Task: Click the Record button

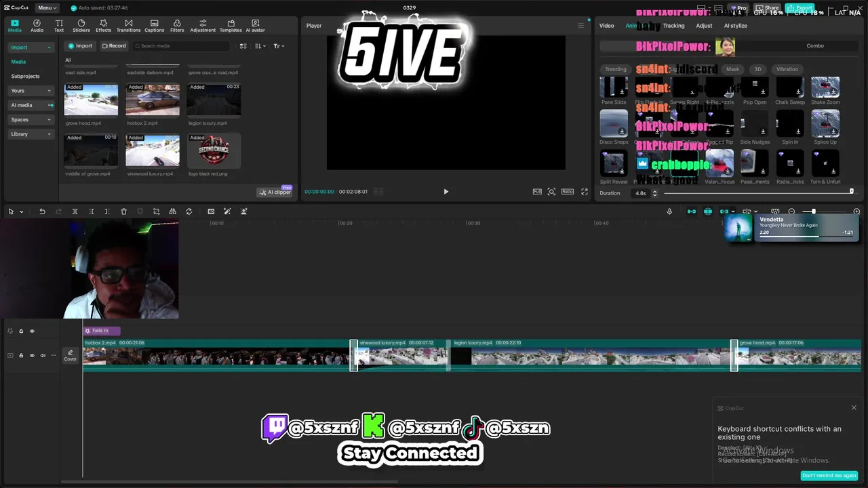Action: point(114,46)
